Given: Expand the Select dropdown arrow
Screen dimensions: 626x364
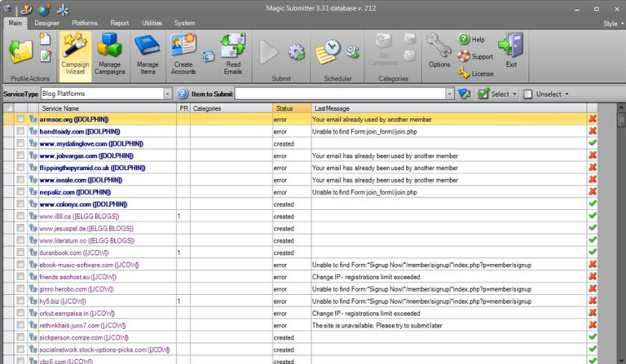Looking at the screenshot, I should click(x=515, y=94).
